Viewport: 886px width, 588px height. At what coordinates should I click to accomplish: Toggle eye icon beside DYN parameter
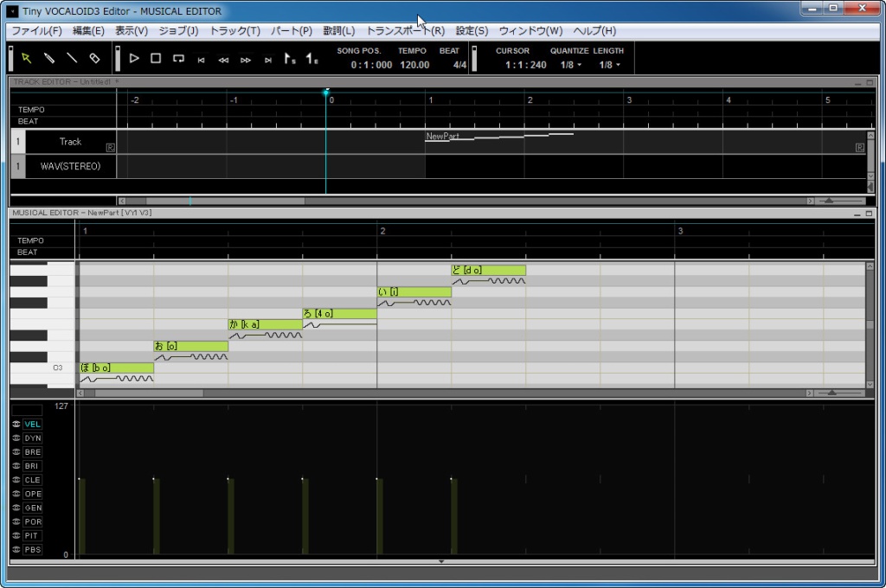tap(16, 438)
